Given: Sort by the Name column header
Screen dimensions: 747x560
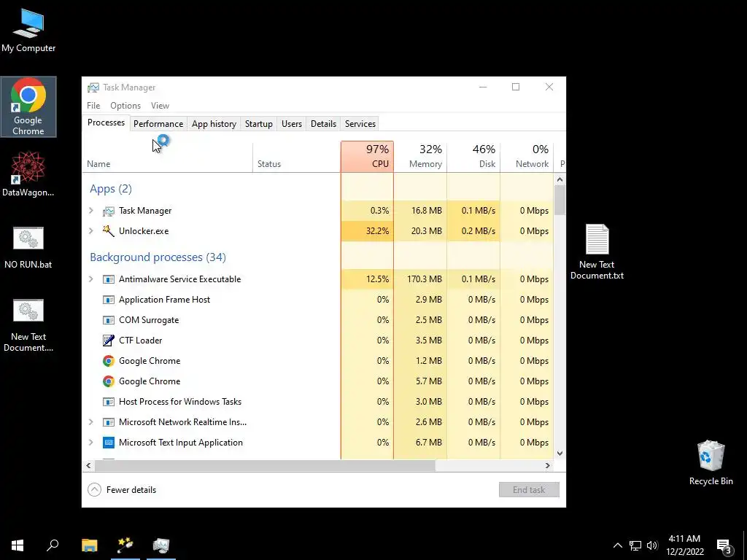Looking at the screenshot, I should [167, 157].
